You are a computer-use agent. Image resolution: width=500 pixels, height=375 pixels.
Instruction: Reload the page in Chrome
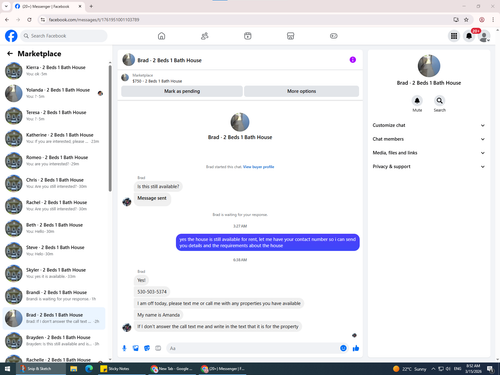[x=29, y=20]
